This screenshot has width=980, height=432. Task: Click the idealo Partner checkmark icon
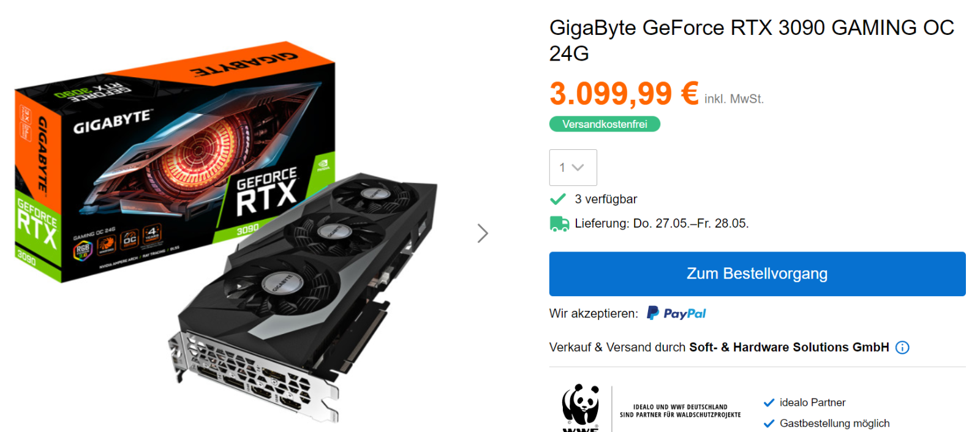point(769,403)
